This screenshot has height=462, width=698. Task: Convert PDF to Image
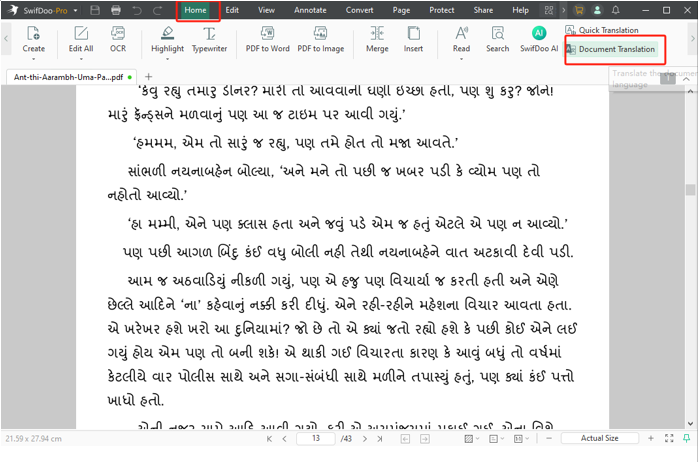point(321,39)
